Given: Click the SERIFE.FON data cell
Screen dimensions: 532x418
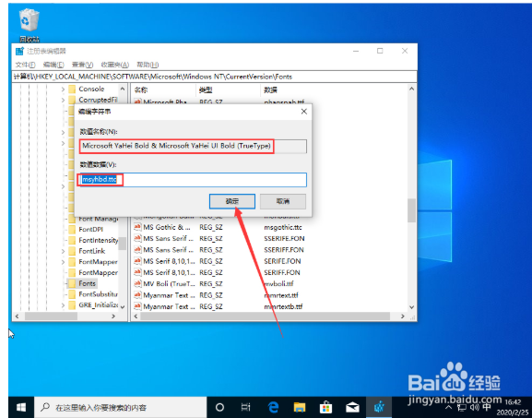Looking at the screenshot, I should [282, 261].
